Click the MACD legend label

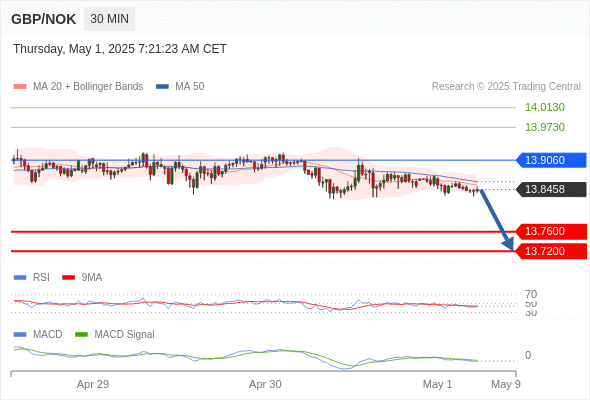click(x=48, y=335)
